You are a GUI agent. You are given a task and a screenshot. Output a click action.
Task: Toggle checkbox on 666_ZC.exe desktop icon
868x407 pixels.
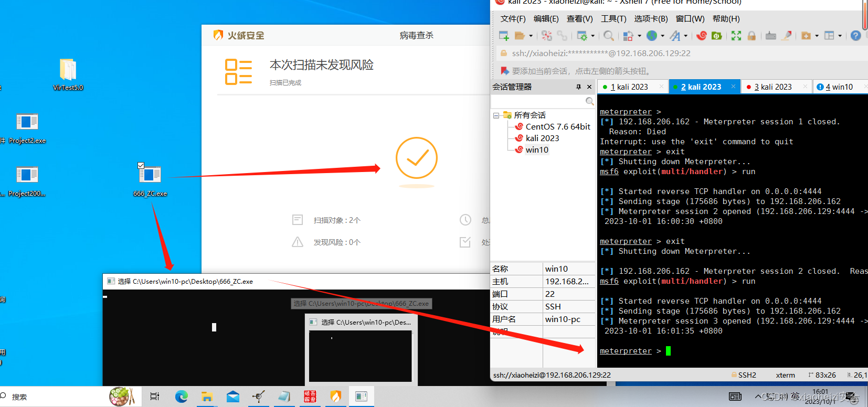click(141, 166)
